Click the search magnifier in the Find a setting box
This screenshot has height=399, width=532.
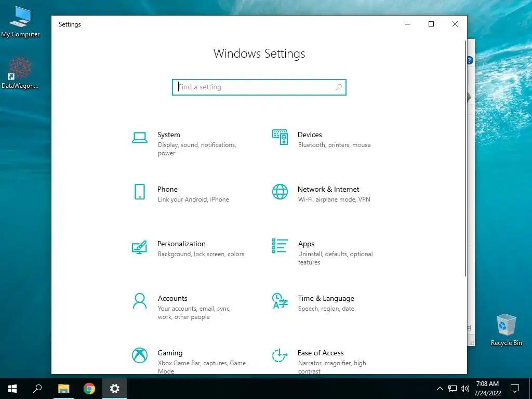[338, 87]
